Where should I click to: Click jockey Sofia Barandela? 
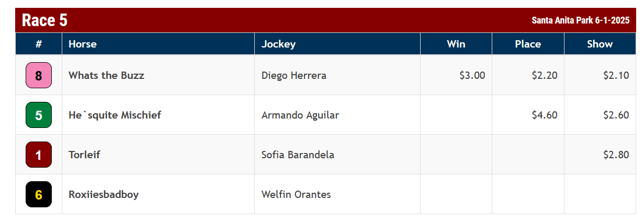[x=298, y=155]
